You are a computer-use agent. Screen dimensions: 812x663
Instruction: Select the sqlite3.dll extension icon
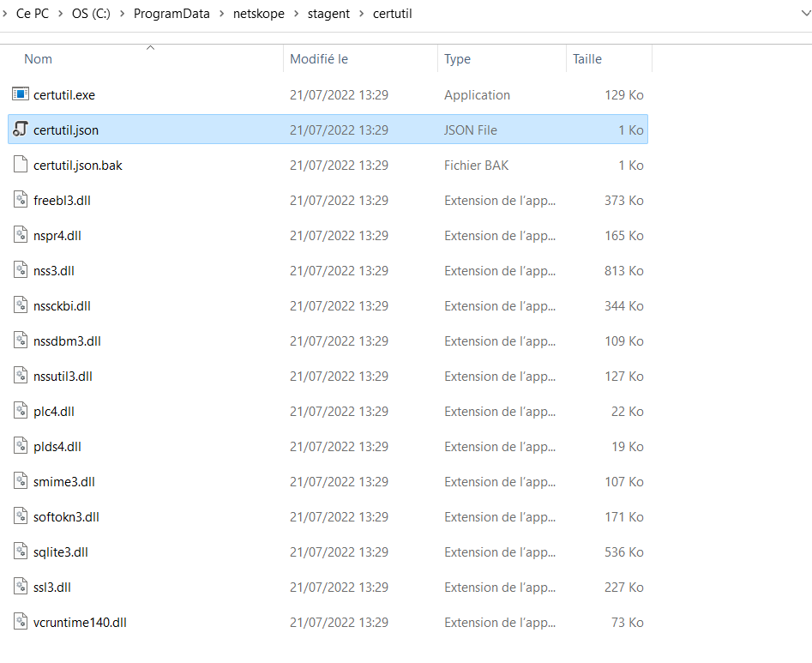pos(20,551)
